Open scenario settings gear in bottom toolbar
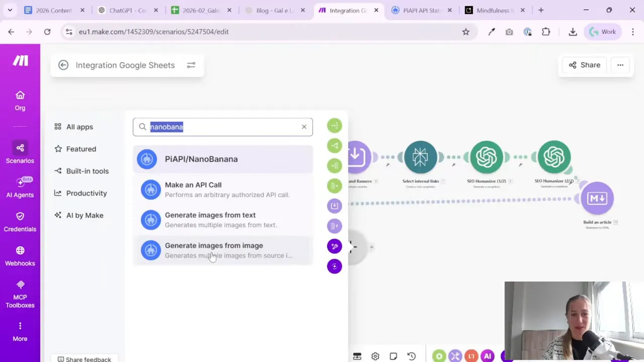 (x=375, y=356)
